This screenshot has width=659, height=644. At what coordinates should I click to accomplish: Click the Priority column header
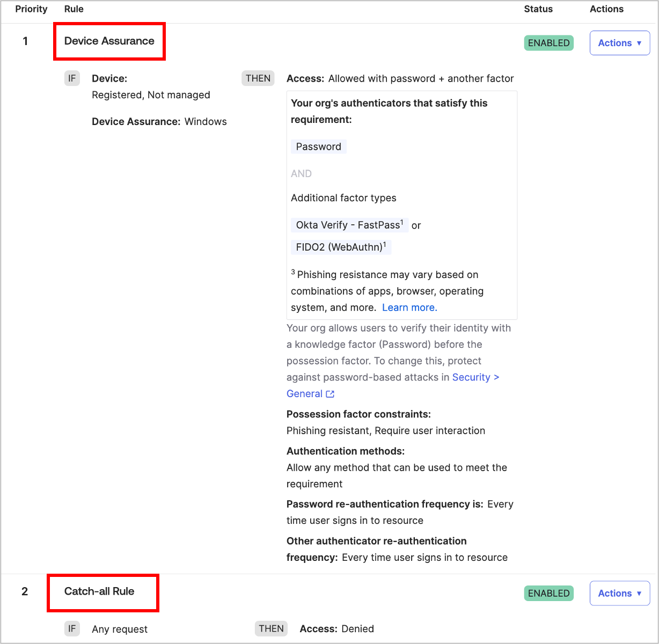pyautogui.click(x=31, y=9)
